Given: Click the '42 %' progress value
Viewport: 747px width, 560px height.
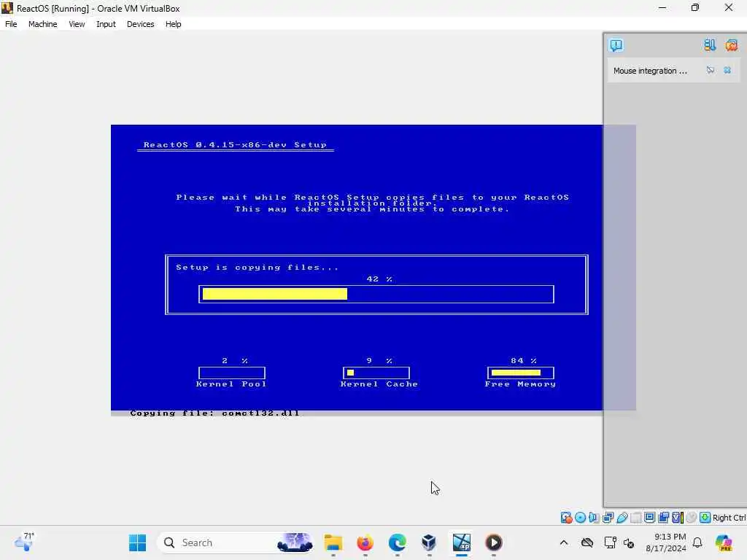Looking at the screenshot, I should pyautogui.click(x=379, y=279).
